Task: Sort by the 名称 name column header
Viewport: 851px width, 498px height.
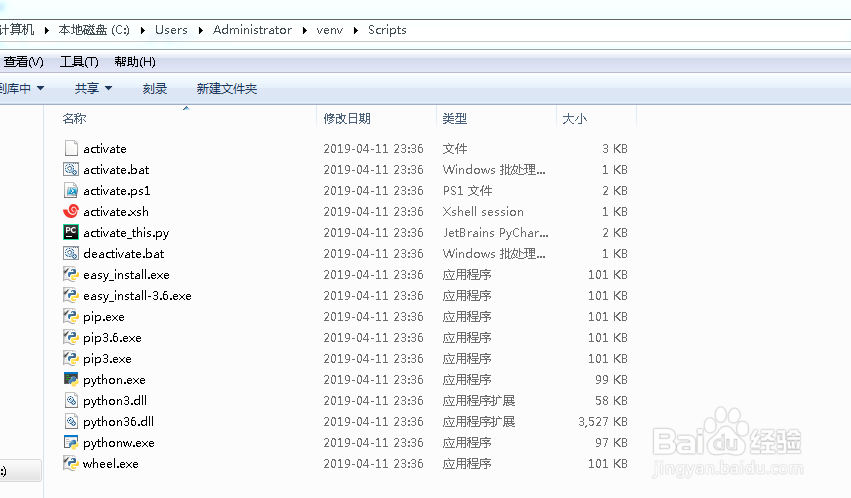Action: 74,118
